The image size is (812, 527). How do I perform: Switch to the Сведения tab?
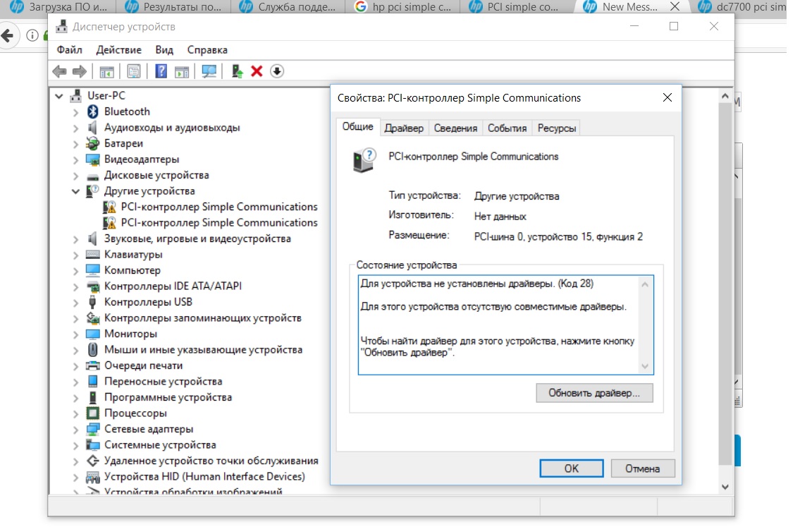tap(456, 128)
